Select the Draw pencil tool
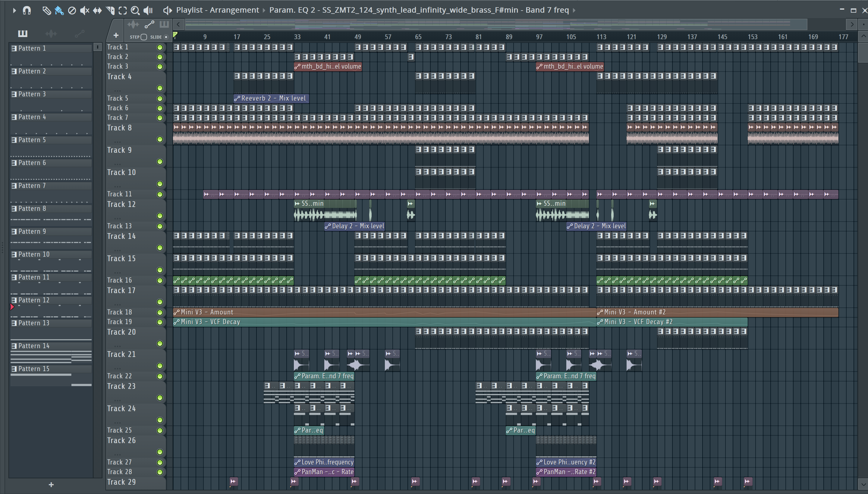 pos(46,11)
